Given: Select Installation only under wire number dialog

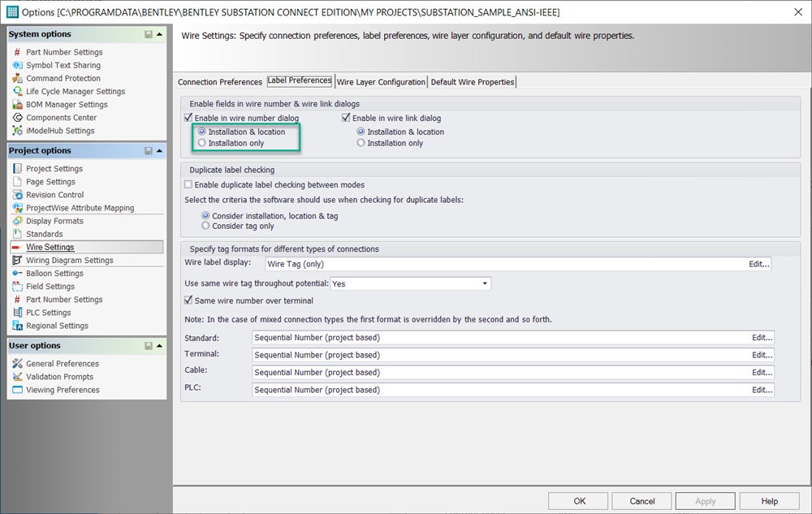Looking at the screenshot, I should pos(202,143).
